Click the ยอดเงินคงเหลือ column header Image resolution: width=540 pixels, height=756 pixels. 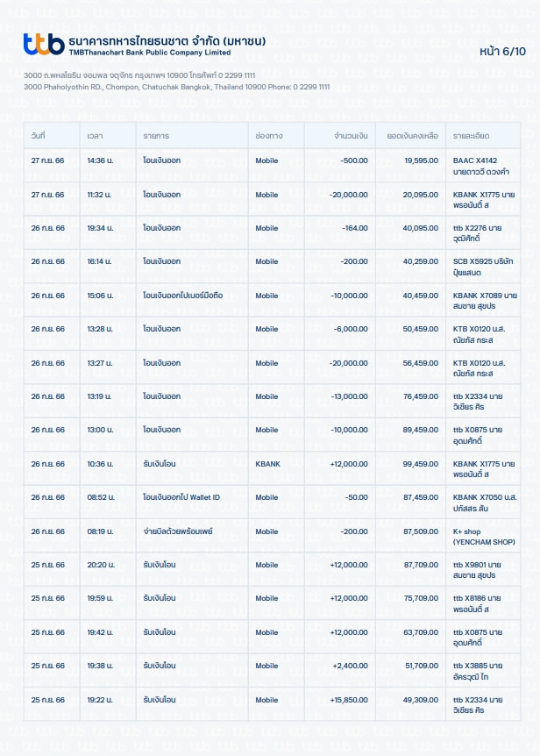(x=412, y=136)
